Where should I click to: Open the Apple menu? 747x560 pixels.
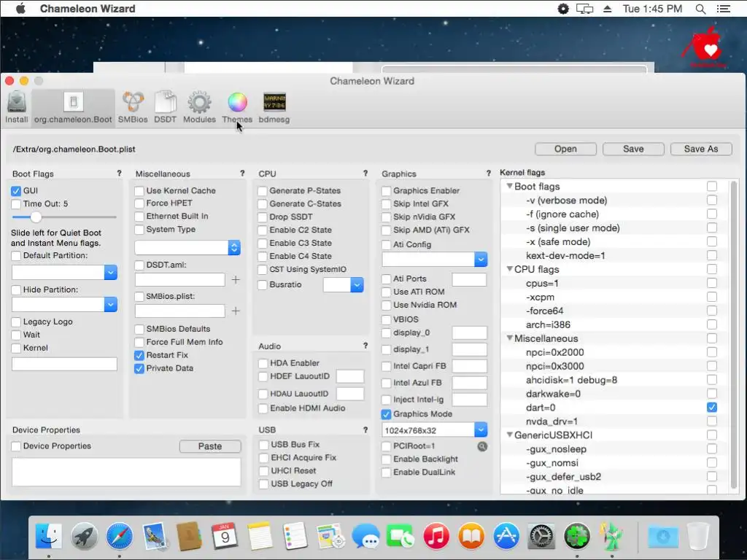(20, 9)
